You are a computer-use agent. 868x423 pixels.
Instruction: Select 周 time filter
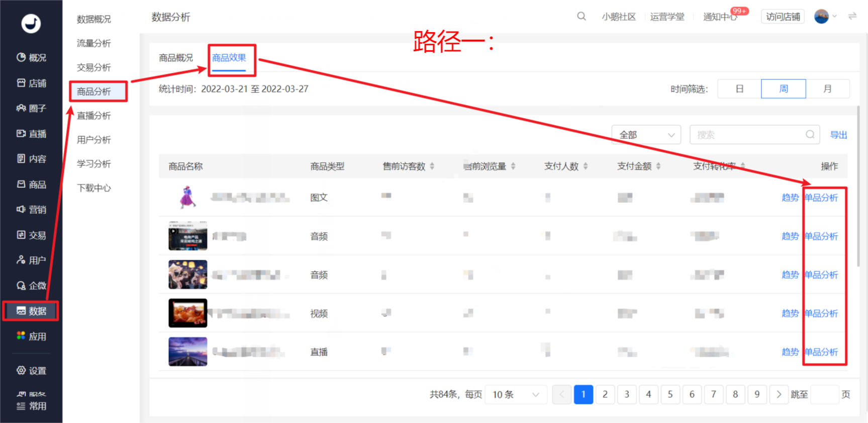coord(784,89)
